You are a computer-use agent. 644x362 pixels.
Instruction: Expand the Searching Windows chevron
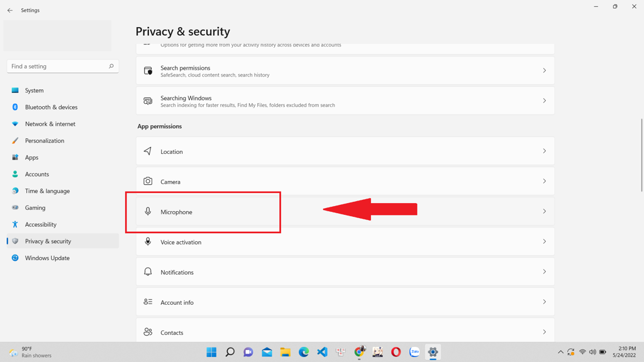(x=544, y=101)
